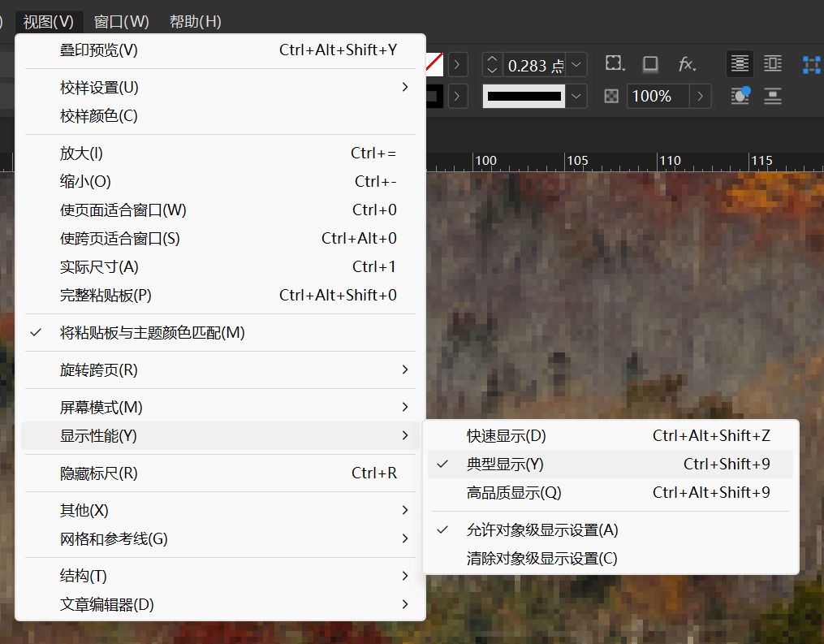The height and width of the screenshot is (644, 824).
Task: Click the wrap around object shape icon
Action: [772, 63]
